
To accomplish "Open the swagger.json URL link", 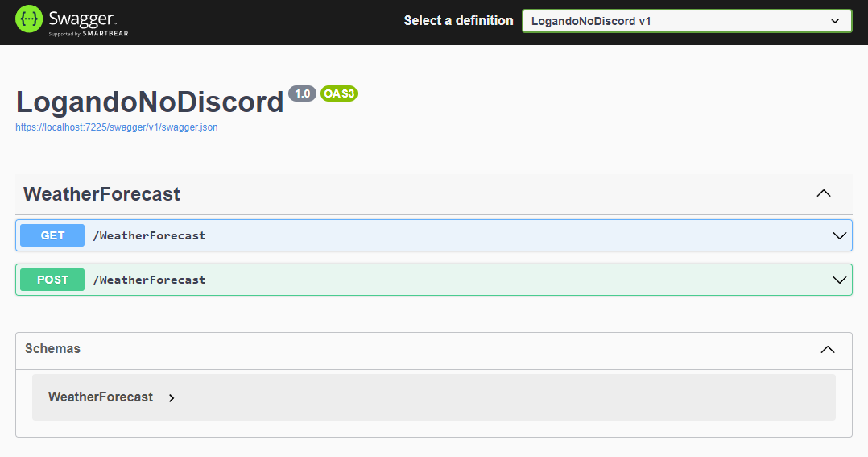I will 117,127.
